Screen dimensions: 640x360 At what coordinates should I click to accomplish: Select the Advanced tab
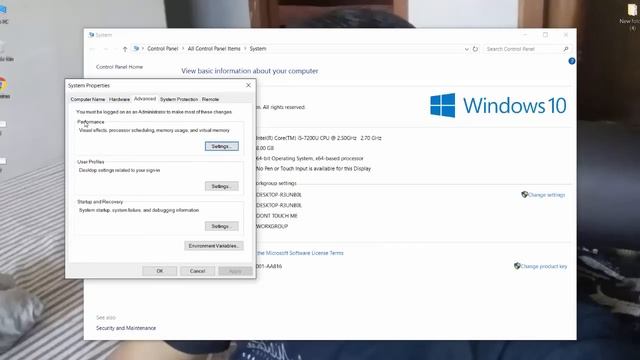[x=145, y=99]
